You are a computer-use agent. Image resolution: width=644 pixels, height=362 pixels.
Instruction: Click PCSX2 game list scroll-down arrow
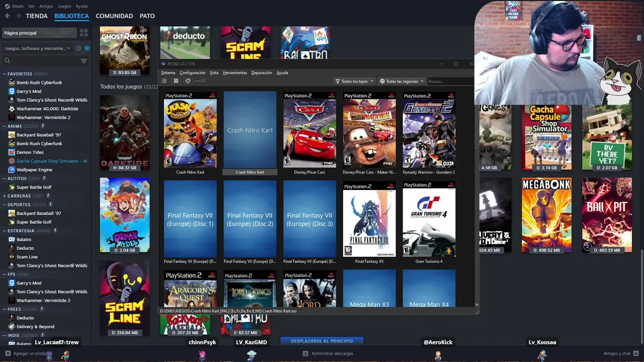[476, 305]
